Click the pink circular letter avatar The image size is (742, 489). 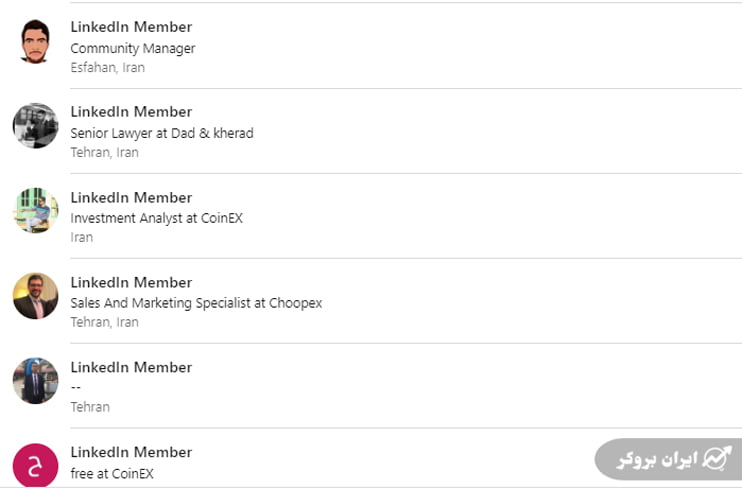[35, 467]
